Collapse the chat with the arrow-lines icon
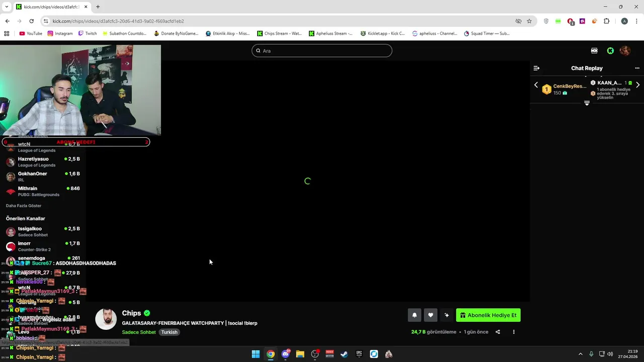 (536, 68)
